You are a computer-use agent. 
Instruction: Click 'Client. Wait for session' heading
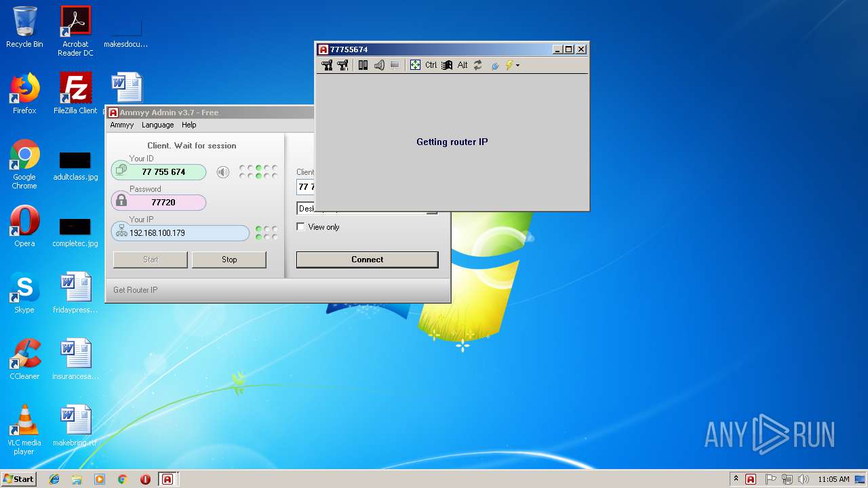[x=192, y=146]
